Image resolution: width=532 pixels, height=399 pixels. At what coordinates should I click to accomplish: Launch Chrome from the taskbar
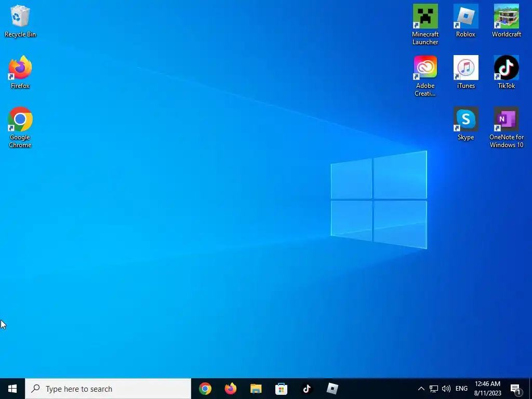tap(205, 389)
